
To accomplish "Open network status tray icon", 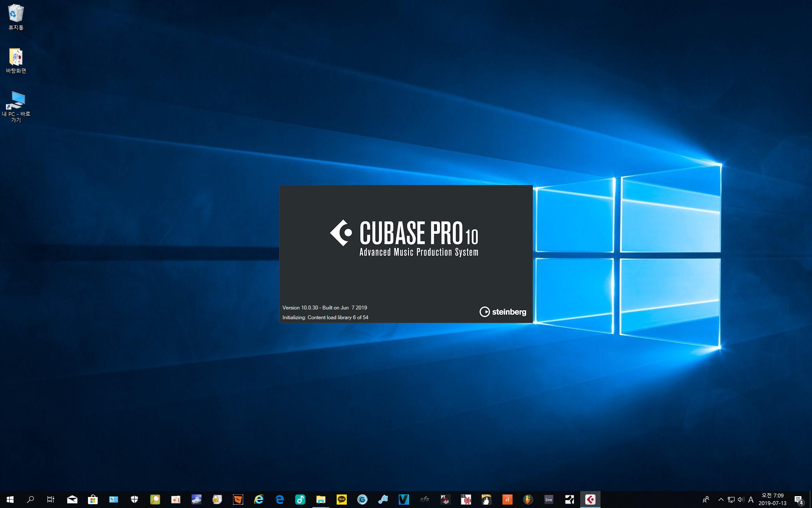I will coord(731,500).
